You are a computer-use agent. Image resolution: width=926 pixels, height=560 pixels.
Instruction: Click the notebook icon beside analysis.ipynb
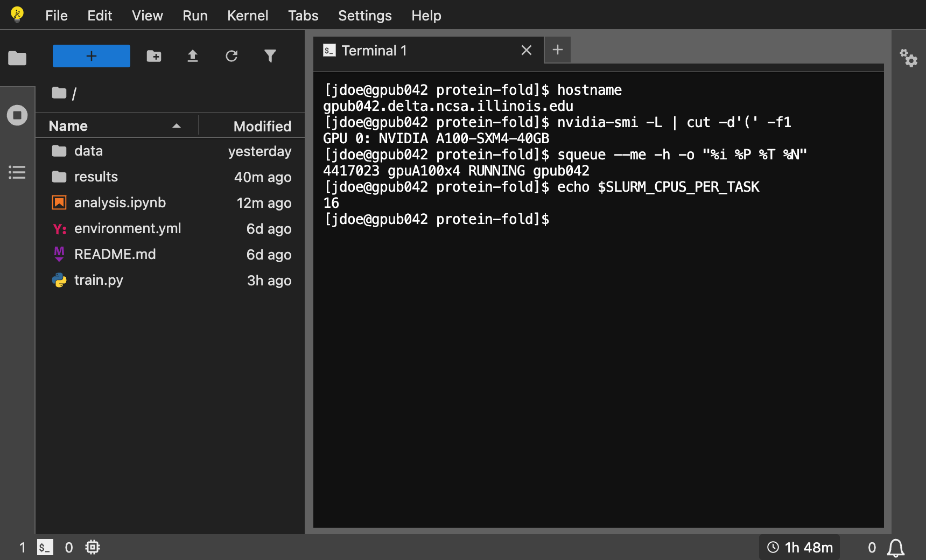[x=59, y=202]
